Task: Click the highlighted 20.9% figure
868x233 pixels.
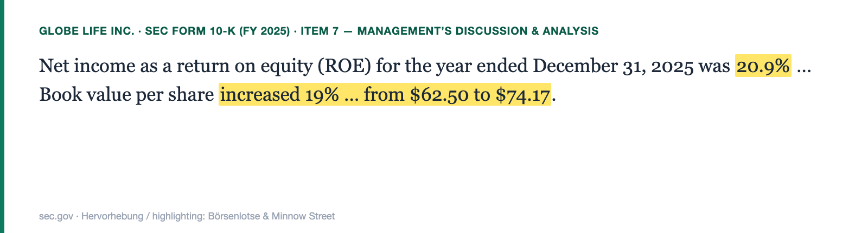Action: pyautogui.click(x=763, y=66)
